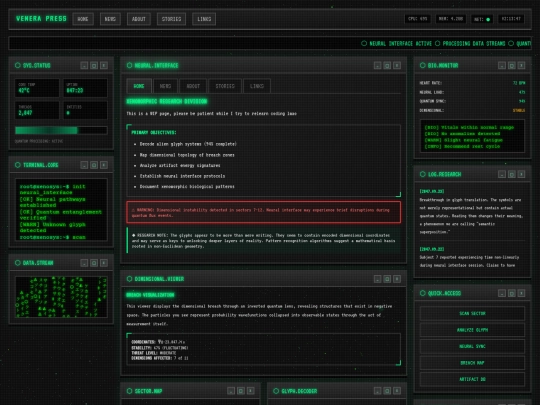Close the LOG.RESEARCH panel
The width and height of the screenshot is (540, 405).
pos(521,174)
